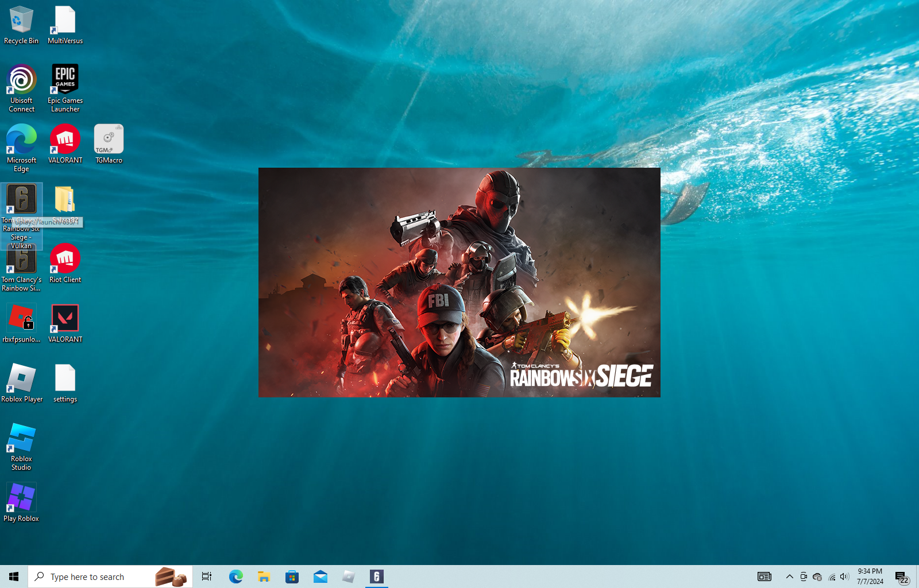Click the search highlight cake image
919x588 pixels.
pyautogui.click(x=171, y=577)
